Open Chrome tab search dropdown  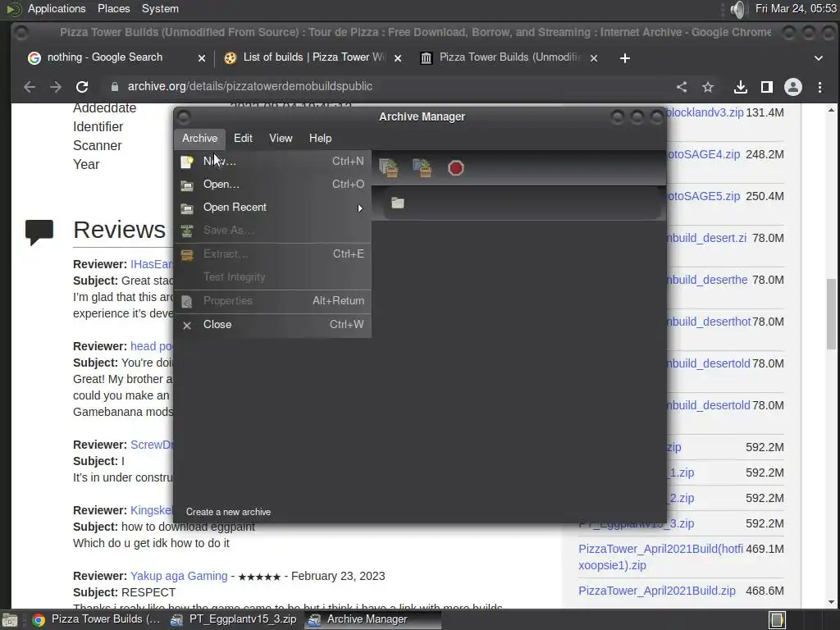[818, 58]
